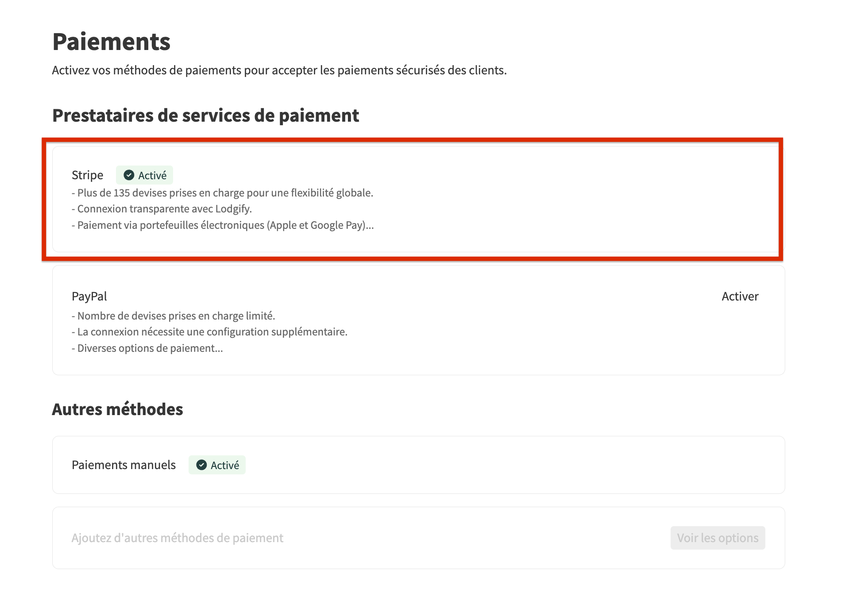Click the Prestataires de services de paiement heading
The height and width of the screenshot is (616, 841).
[205, 115]
